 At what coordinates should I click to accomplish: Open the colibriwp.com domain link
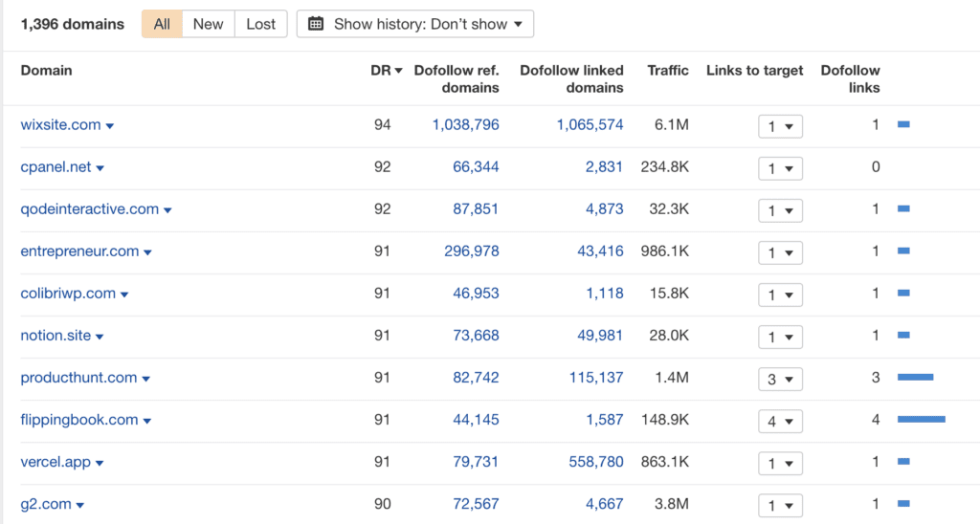point(68,294)
